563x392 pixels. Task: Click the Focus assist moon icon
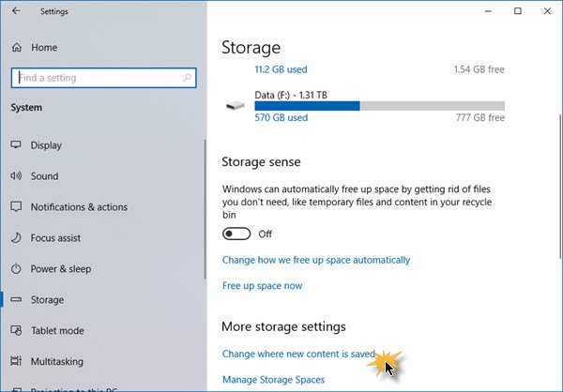tap(16, 238)
